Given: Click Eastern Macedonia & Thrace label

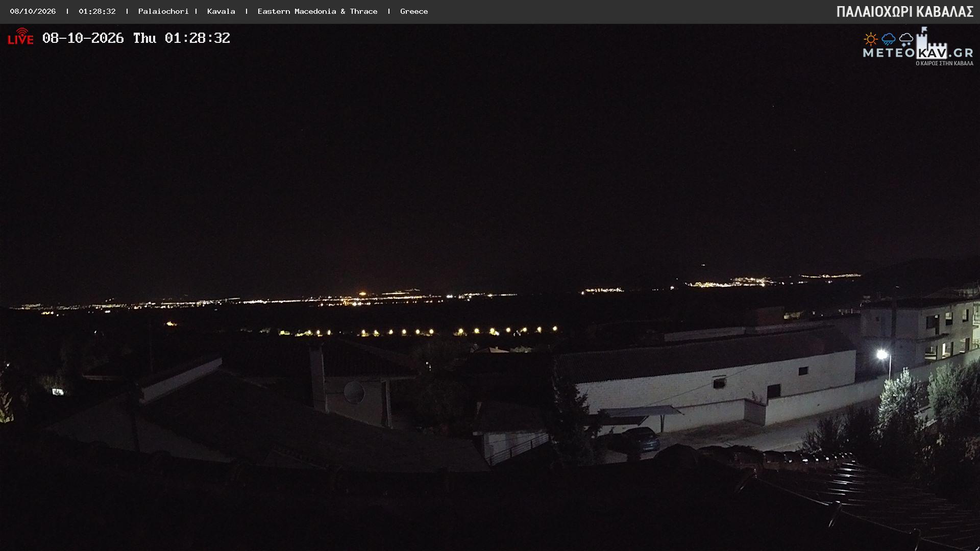Looking at the screenshot, I should [317, 11].
